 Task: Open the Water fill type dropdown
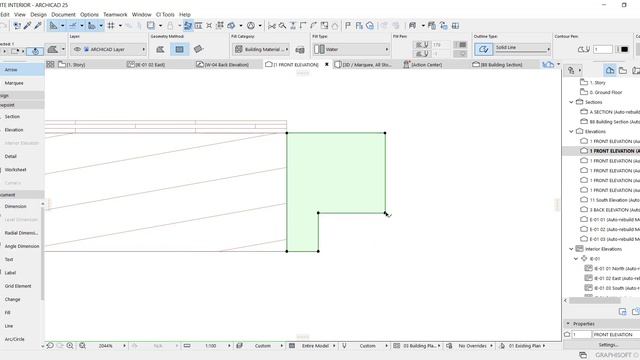(x=351, y=49)
